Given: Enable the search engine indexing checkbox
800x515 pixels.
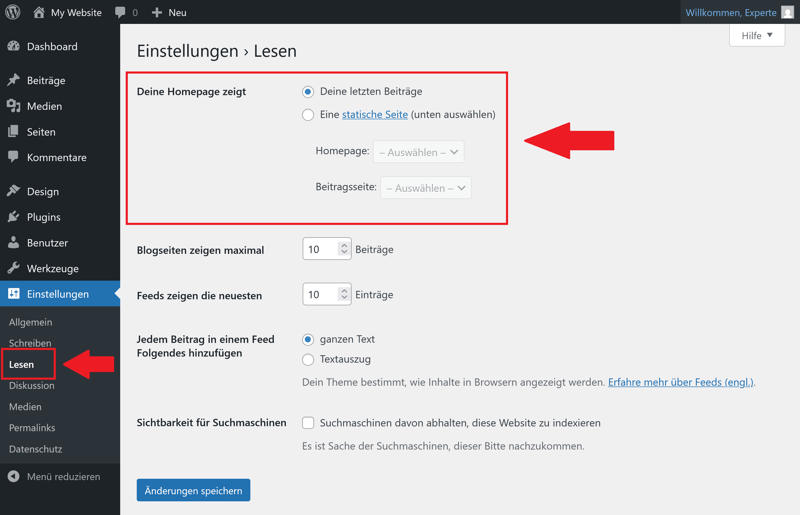Looking at the screenshot, I should 308,423.
